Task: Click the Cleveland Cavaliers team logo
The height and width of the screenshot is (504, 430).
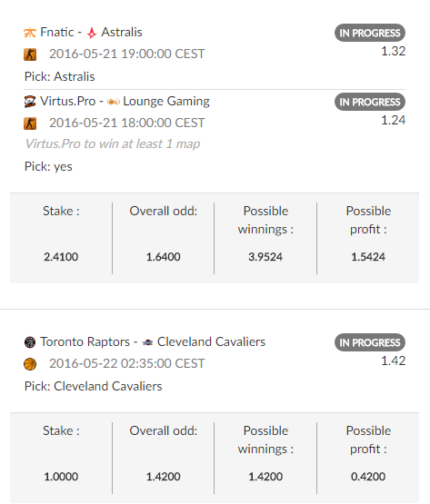Action: coord(147,342)
